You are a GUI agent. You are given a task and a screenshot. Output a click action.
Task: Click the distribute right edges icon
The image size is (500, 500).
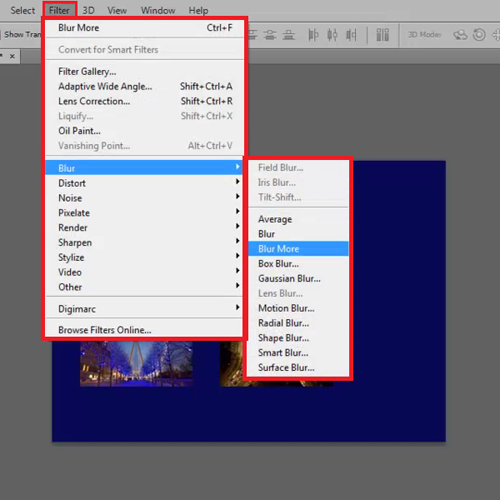[351, 35]
